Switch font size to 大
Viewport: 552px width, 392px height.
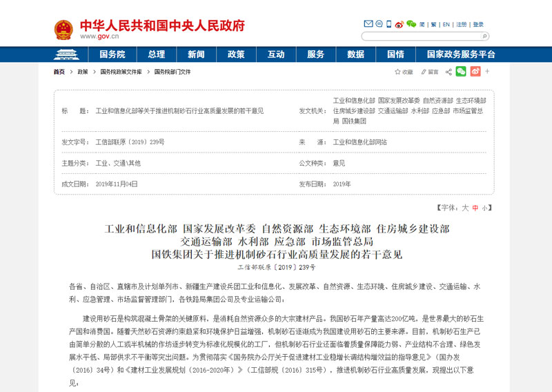(x=465, y=207)
